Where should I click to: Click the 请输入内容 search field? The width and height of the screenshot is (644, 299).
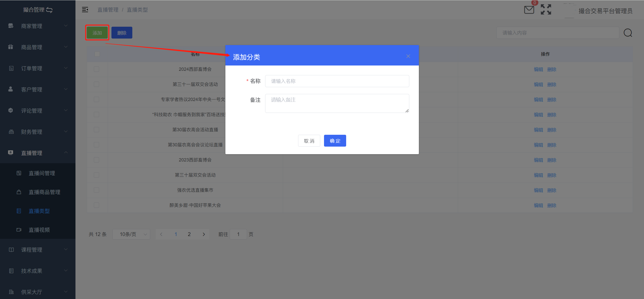557,33
